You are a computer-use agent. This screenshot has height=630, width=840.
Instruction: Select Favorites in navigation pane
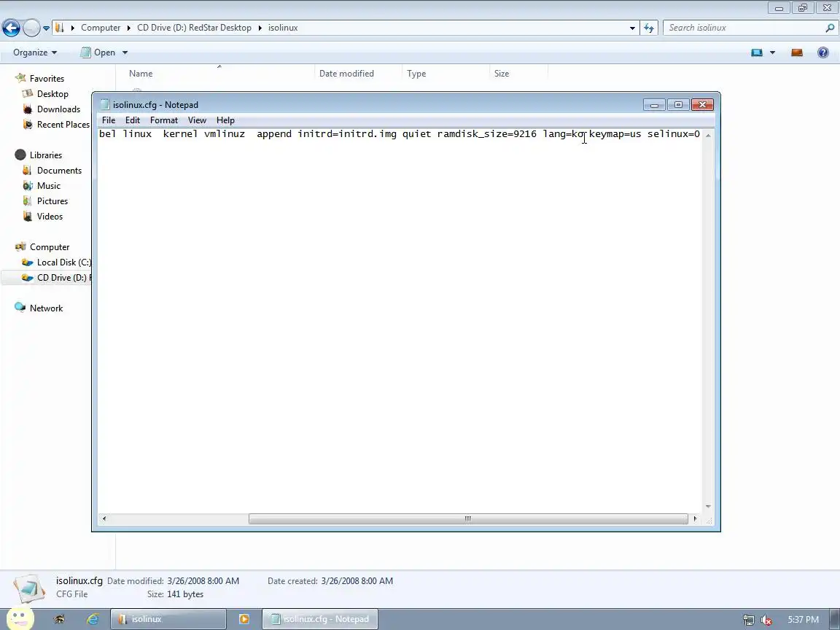[47, 78]
